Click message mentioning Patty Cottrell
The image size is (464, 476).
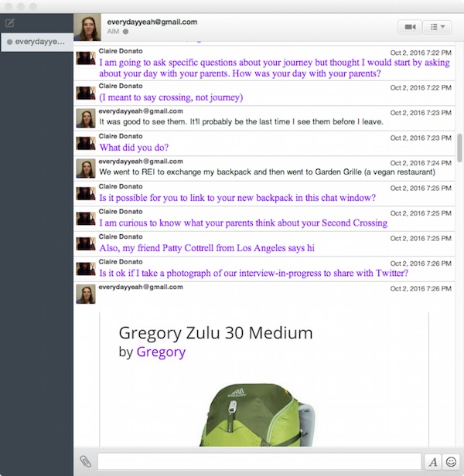pyautogui.click(x=206, y=248)
